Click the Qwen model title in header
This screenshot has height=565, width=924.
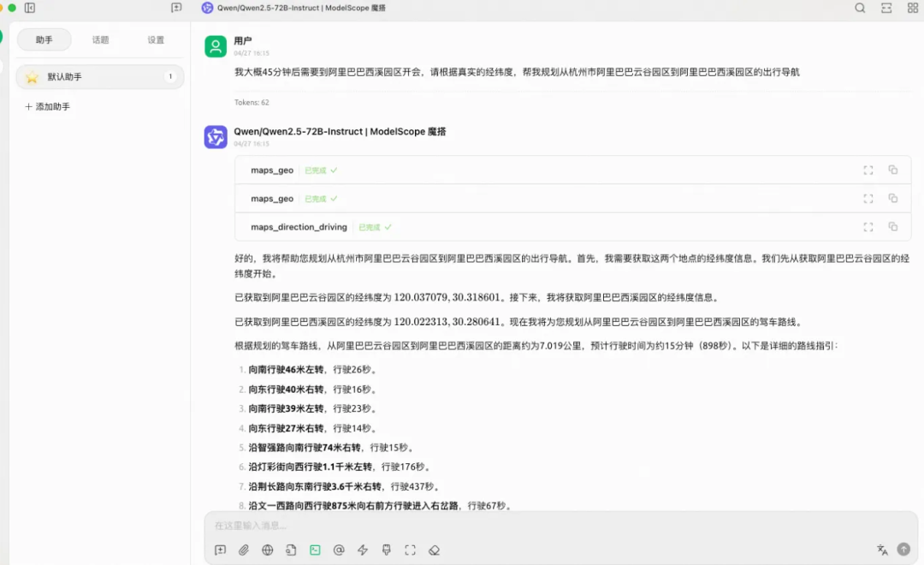click(301, 8)
